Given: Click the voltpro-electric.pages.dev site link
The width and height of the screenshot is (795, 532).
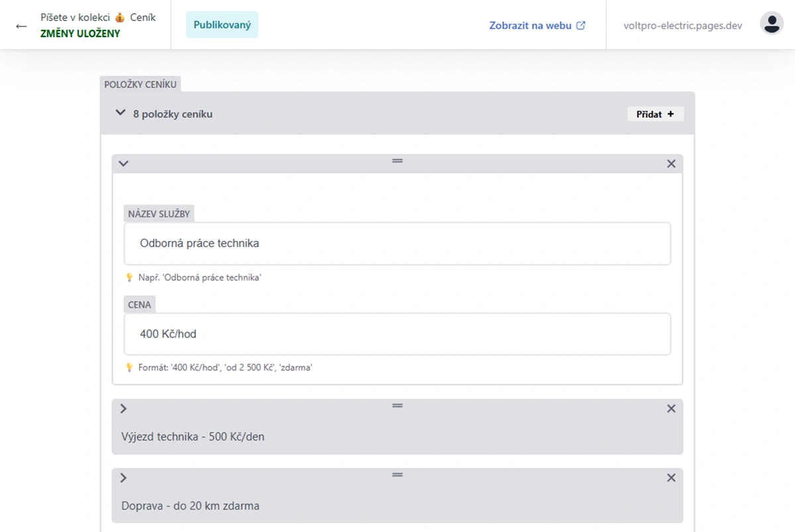Looking at the screenshot, I should (682, 26).
